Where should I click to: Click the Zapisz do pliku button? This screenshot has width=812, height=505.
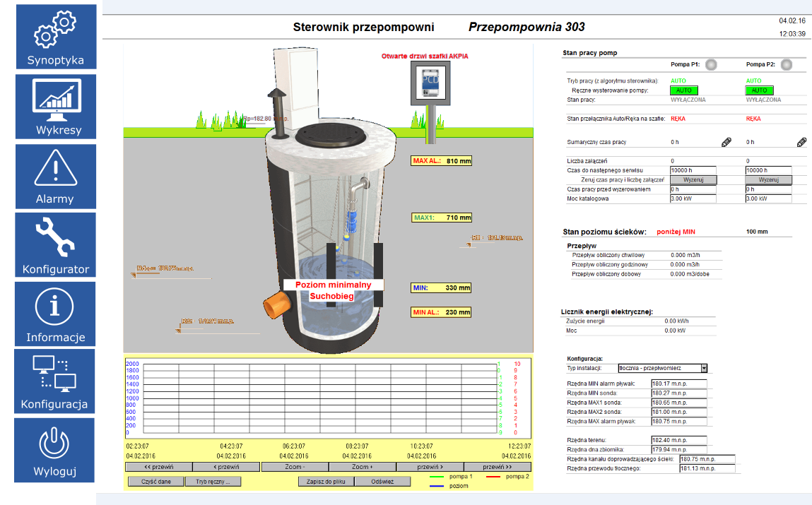coord(326,481)
